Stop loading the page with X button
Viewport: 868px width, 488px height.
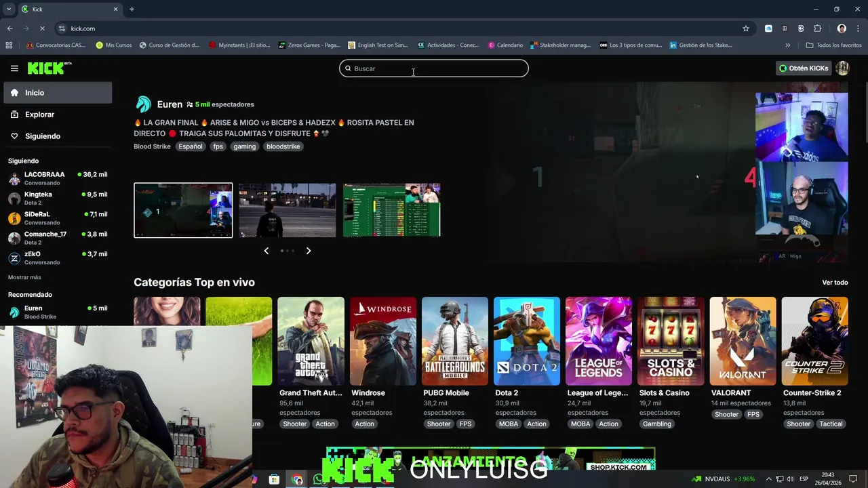pos(42,28)
